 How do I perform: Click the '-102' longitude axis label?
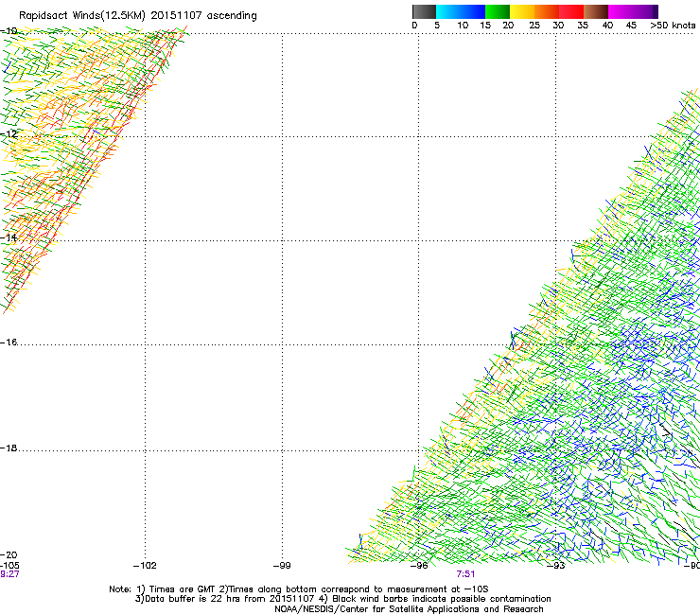(145, 566)
